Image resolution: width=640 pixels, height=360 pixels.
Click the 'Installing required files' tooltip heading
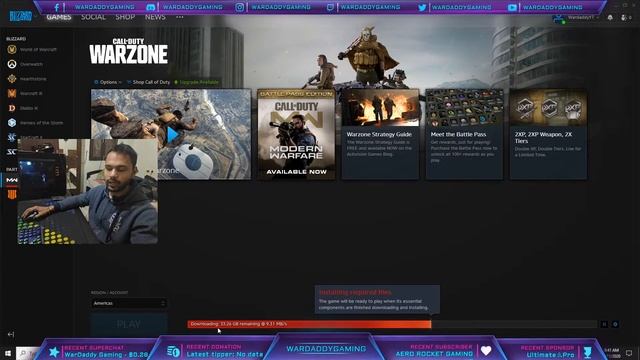(x=355, y=292)
